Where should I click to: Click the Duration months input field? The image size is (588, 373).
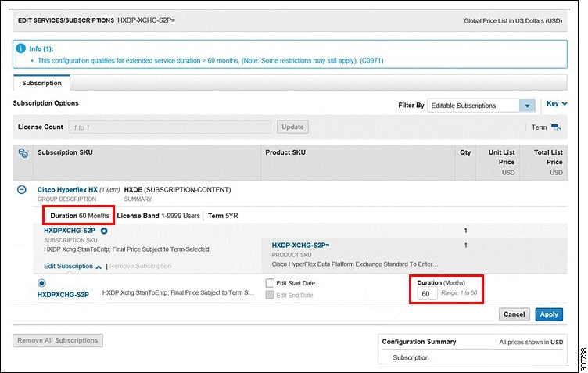pyautogui.click(x=427, y=294)
